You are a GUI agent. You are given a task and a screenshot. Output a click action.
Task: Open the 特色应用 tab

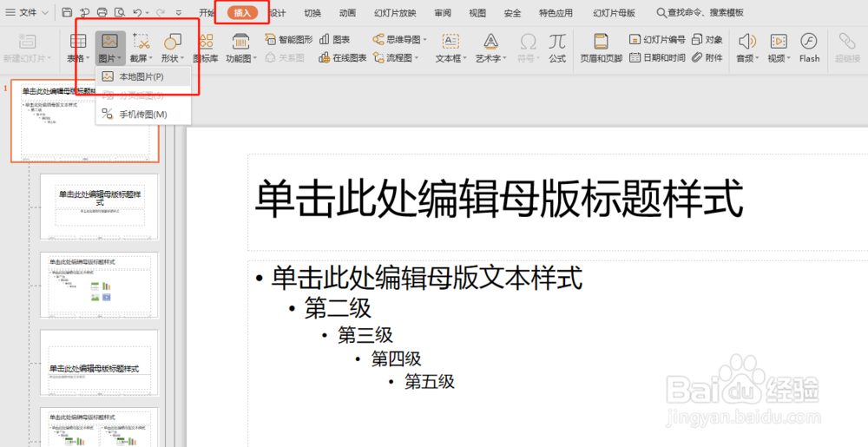point(556,13)
